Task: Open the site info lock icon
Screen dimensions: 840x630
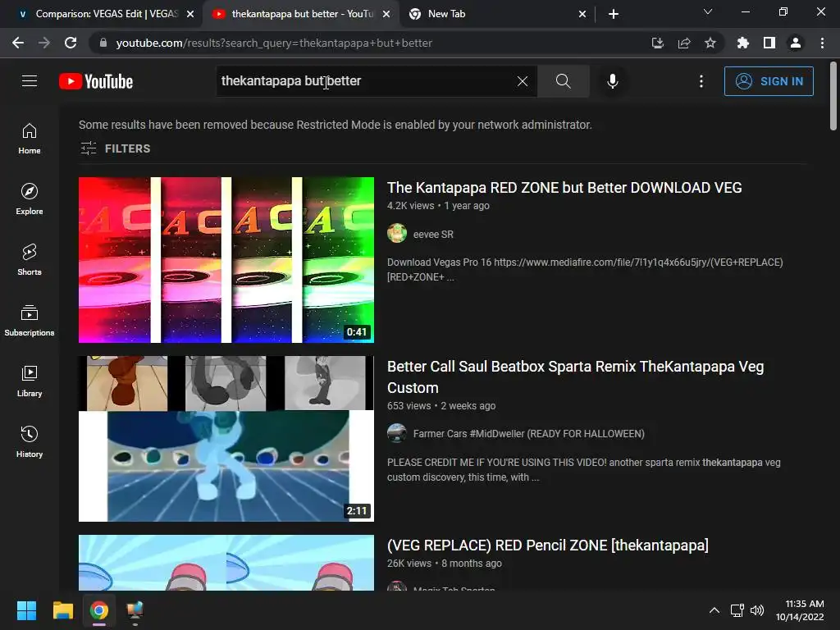Action: [103, 43]
